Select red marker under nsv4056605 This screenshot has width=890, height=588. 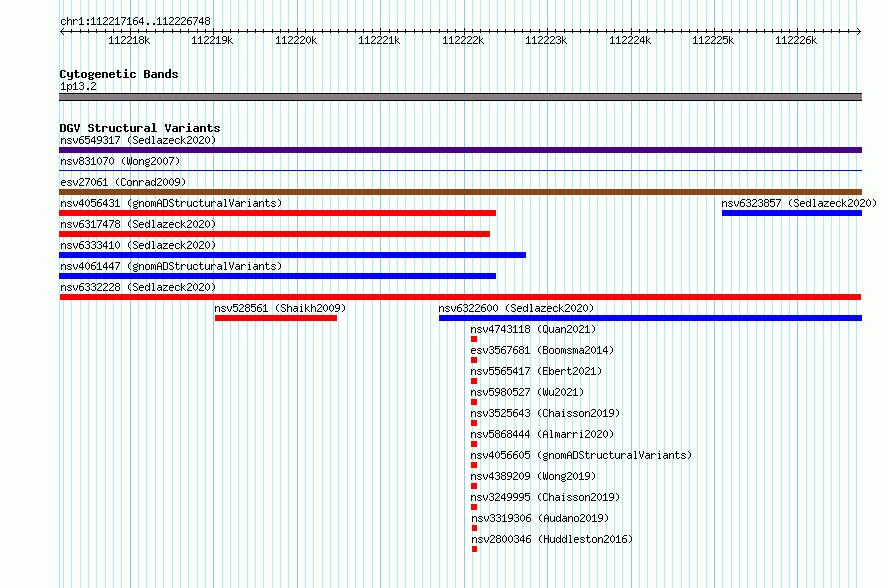pyautogui.click(x=474, y=465)
